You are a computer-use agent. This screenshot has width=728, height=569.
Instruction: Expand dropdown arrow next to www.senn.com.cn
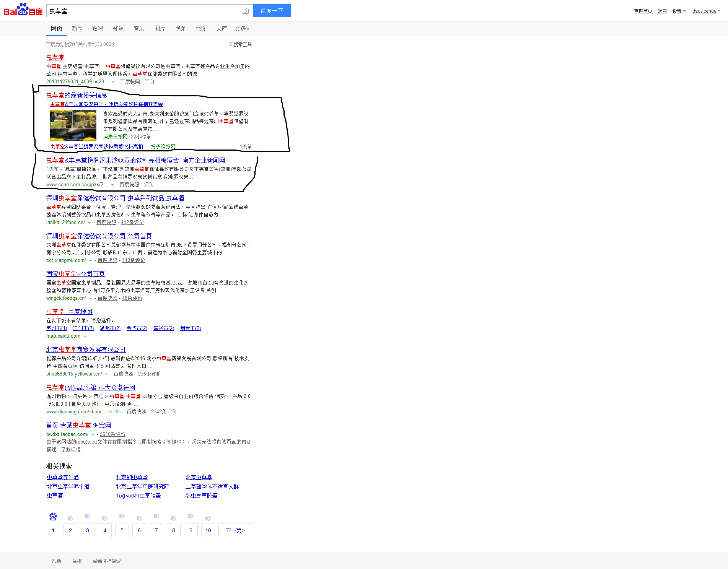(x=112, y=185)
